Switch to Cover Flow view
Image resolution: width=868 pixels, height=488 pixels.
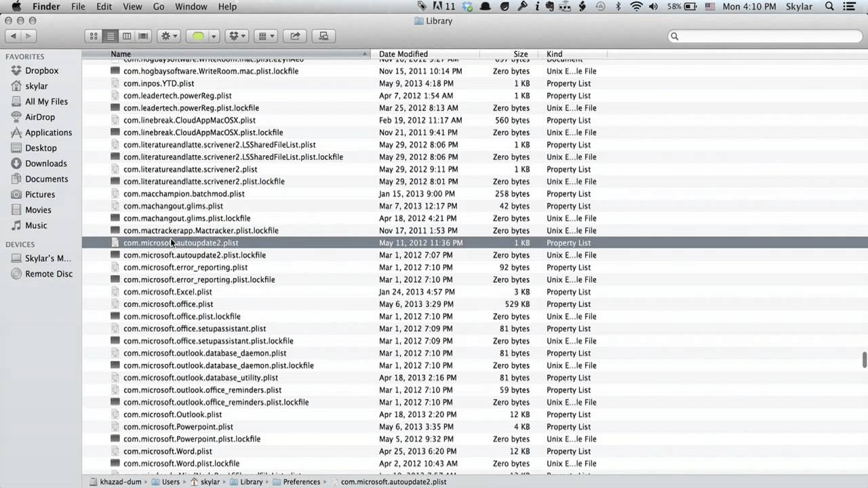click(x=143, y=36)
